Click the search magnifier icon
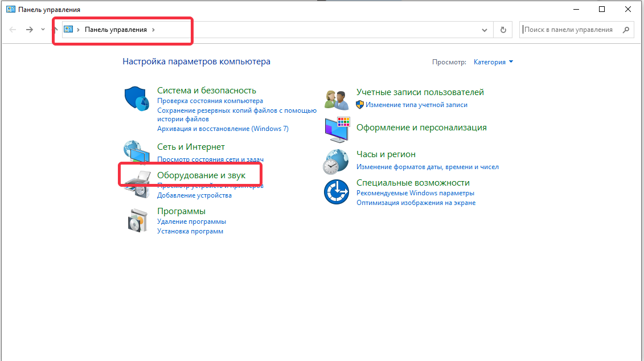Image resolution: width=644 pixels, height=361 pixels. coord(626,30)
